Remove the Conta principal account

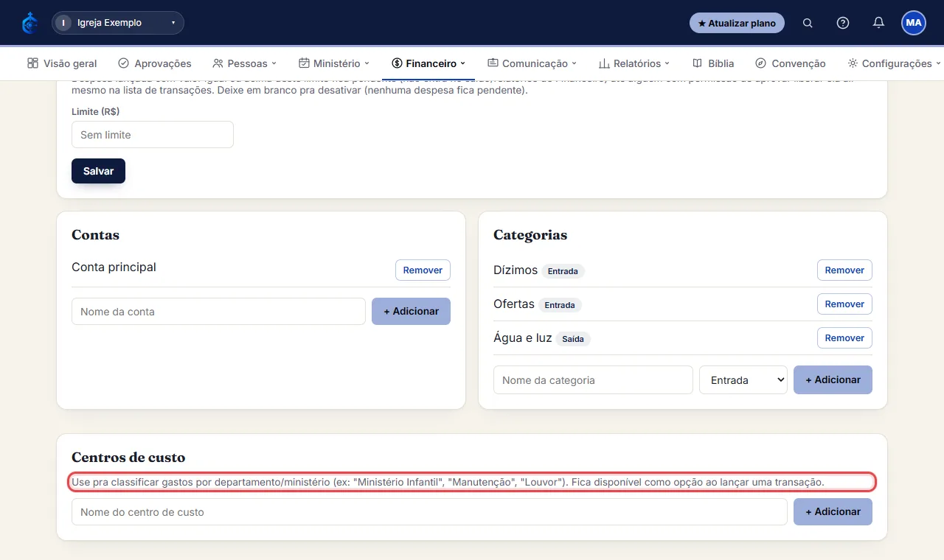(x=423, y=270)
